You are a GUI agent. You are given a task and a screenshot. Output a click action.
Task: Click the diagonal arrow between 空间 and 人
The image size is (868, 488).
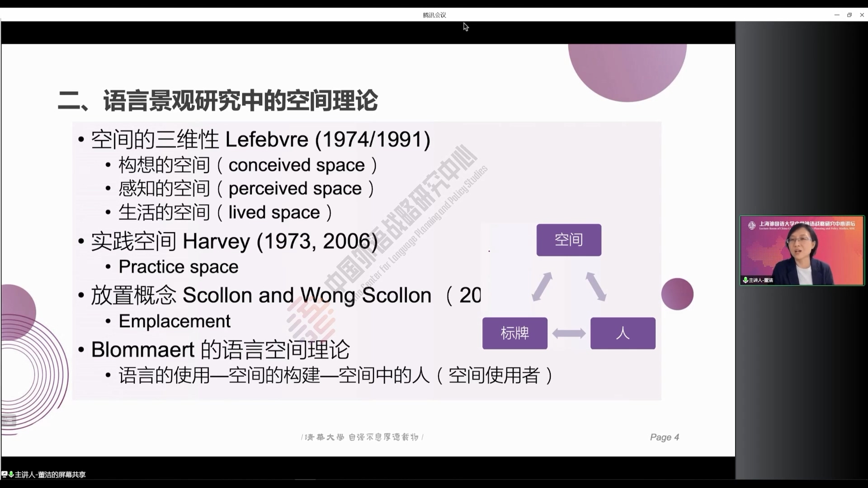click(x=596, y=286)
